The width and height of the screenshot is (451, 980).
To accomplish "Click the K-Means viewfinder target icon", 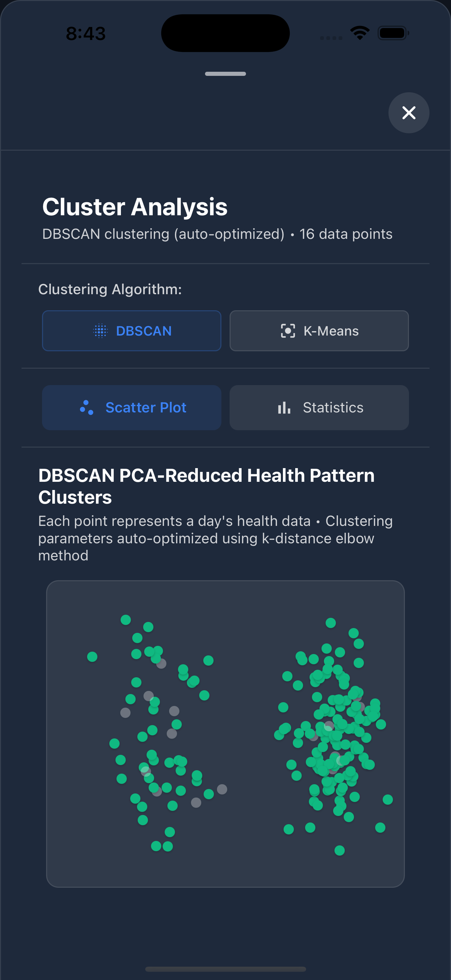I will tap(288, 331).
